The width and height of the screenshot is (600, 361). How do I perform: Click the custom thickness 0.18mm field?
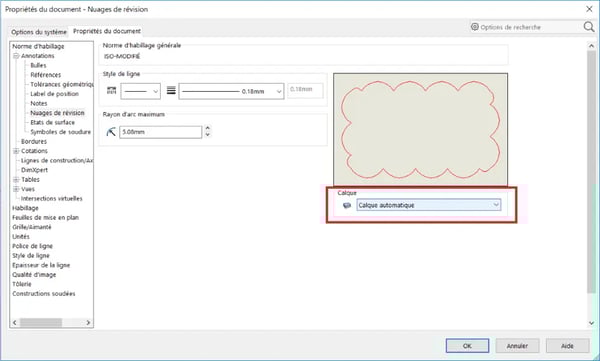[305, 91]
